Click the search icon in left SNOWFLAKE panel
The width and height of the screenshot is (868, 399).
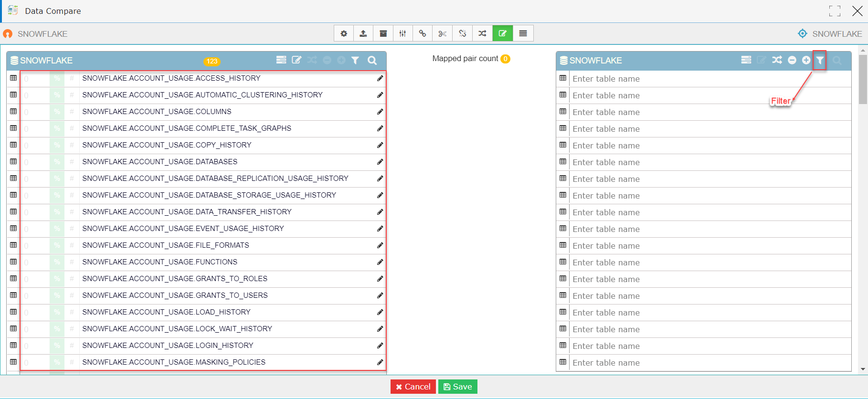[372, 60]
